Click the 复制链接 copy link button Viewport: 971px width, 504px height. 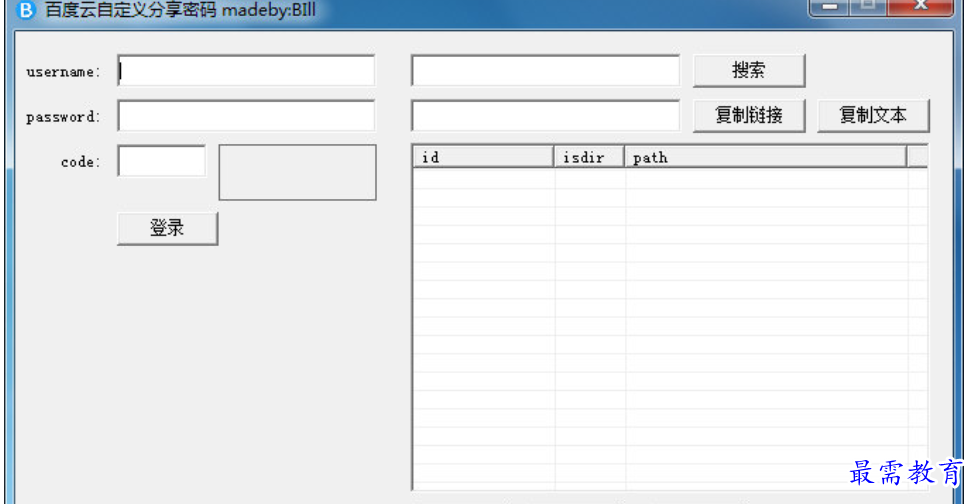pyautogui.click(x=749, y=116)
